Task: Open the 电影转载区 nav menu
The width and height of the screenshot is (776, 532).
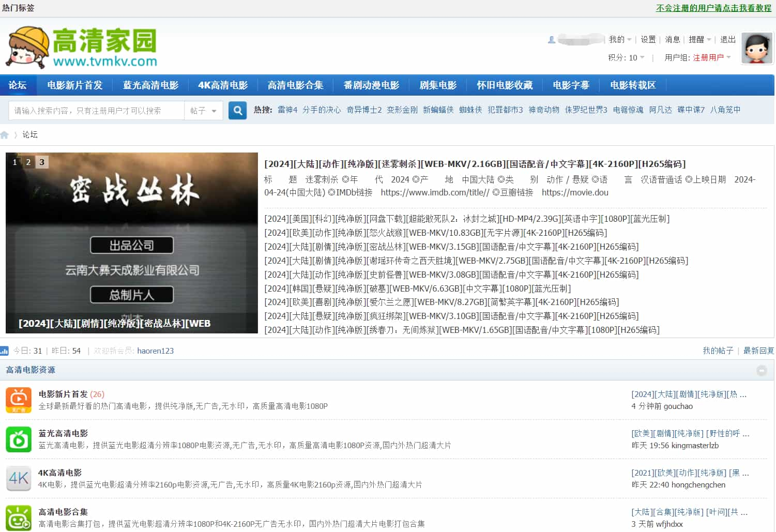Action: click(633, 85)
